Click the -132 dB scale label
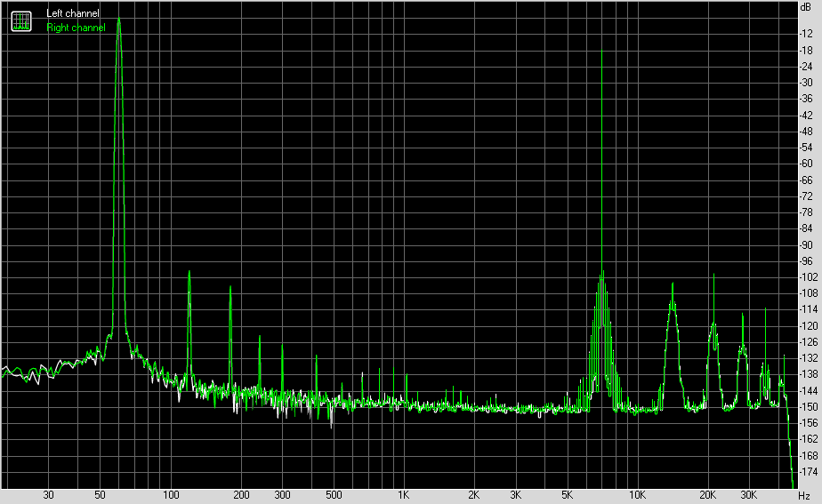 pyautogui.click(x=808, y=358)
